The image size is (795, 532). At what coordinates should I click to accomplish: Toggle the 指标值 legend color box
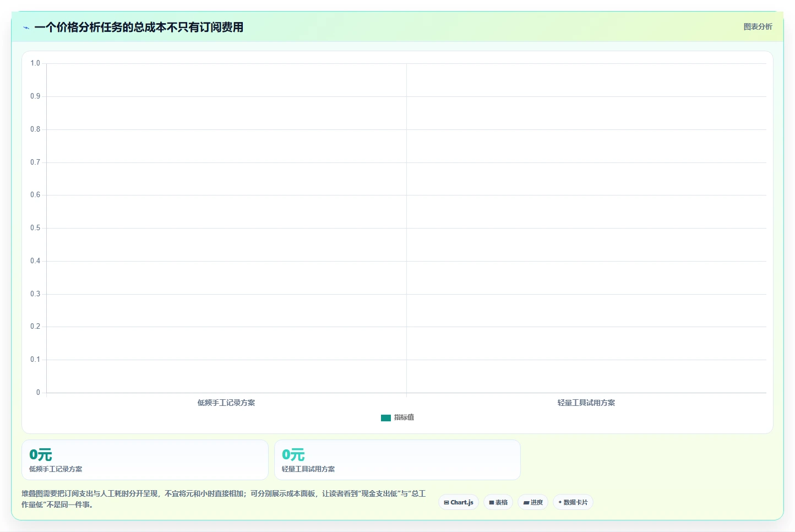click(386, 418)
